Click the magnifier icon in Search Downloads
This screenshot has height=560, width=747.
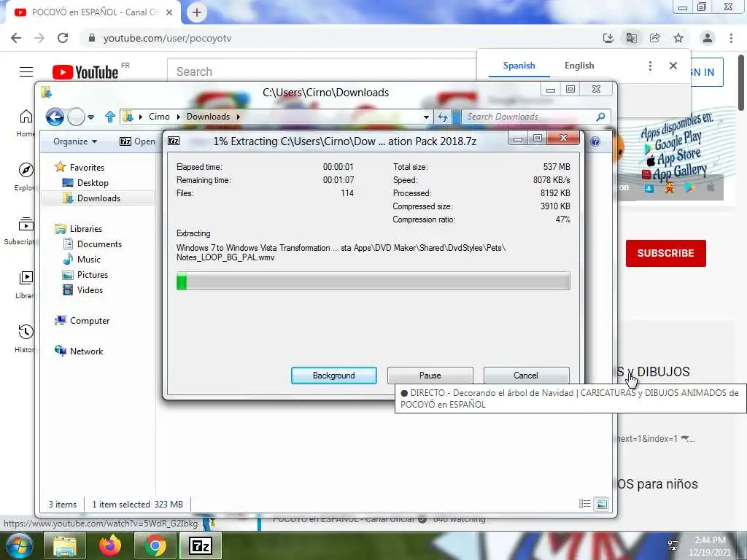coord(601,117)
